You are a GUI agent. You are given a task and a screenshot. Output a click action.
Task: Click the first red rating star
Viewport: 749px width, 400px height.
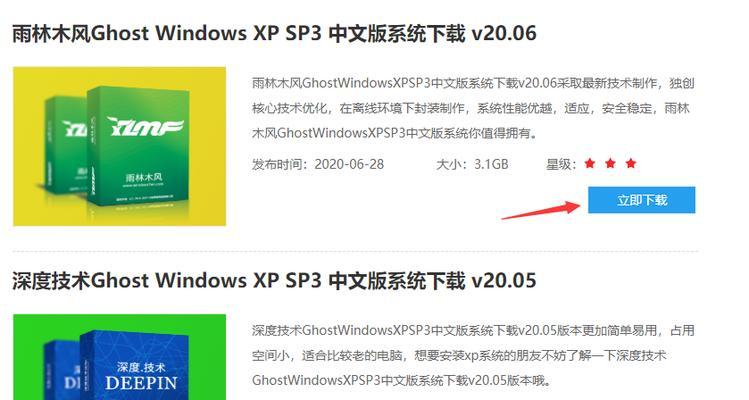click(x=590, y=163)
